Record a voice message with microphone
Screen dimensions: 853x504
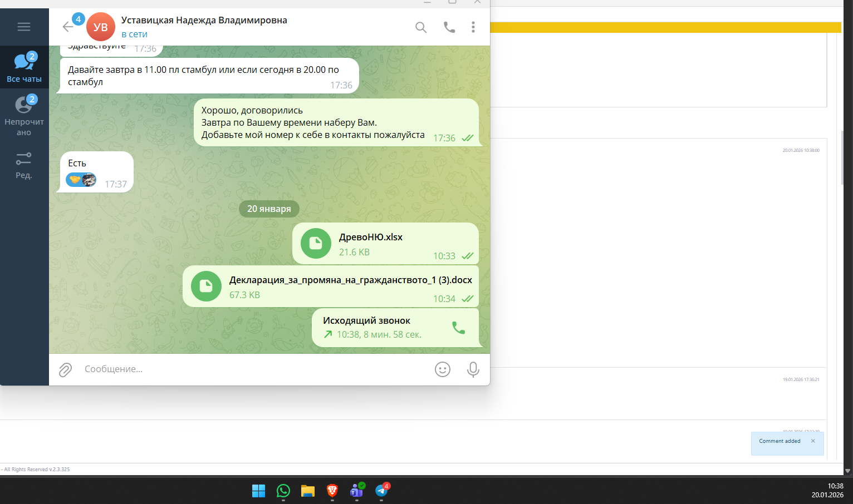coord(473,369)
